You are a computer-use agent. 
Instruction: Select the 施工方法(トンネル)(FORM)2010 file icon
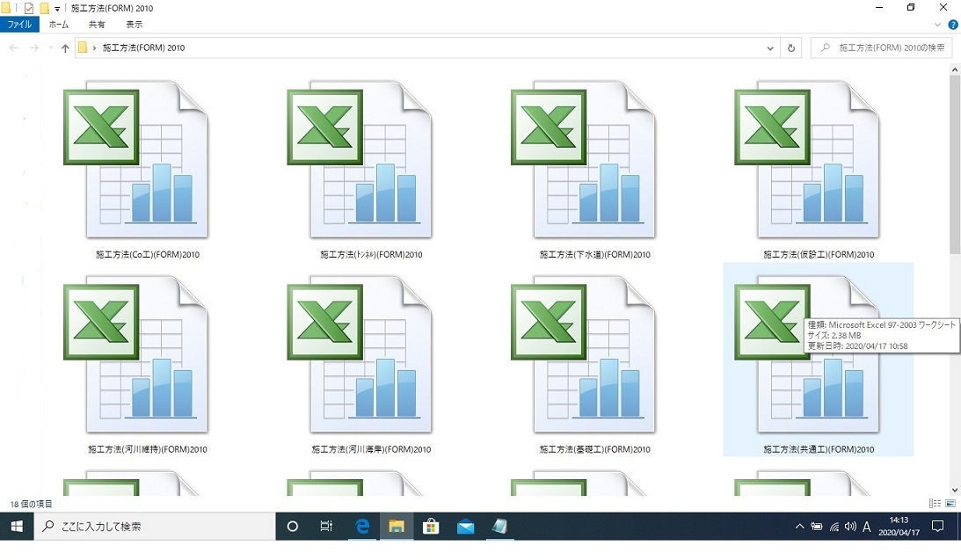[360, 159]
